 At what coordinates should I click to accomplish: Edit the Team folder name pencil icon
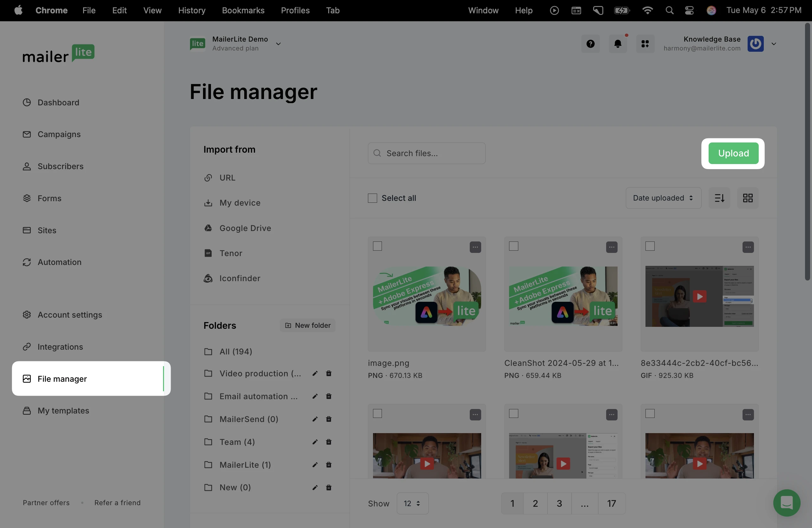point(315,442)
